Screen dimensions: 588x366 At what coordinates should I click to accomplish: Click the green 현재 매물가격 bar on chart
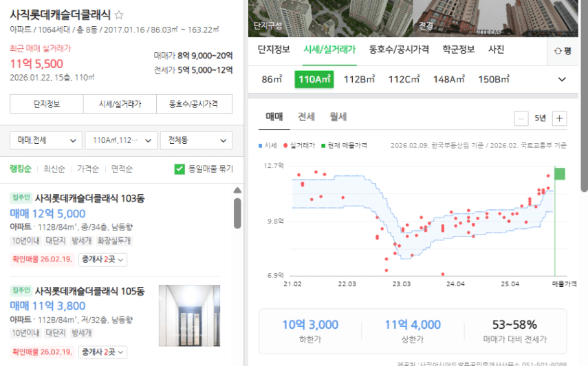(560, 173)
